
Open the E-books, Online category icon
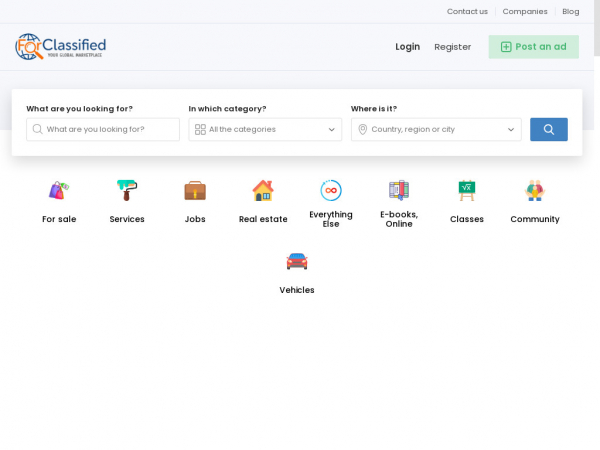coord(399,190)
